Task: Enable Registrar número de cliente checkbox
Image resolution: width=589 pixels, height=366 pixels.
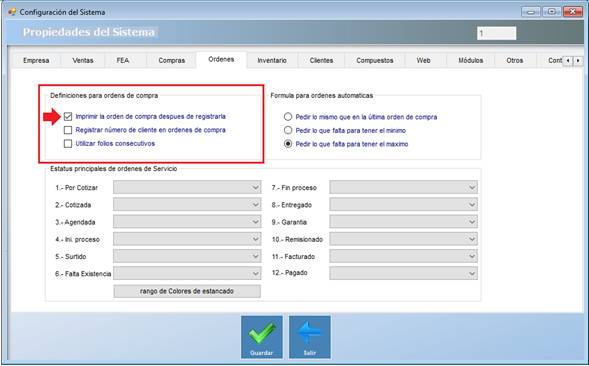Action: pyautogui.click(x=68, y=130)
